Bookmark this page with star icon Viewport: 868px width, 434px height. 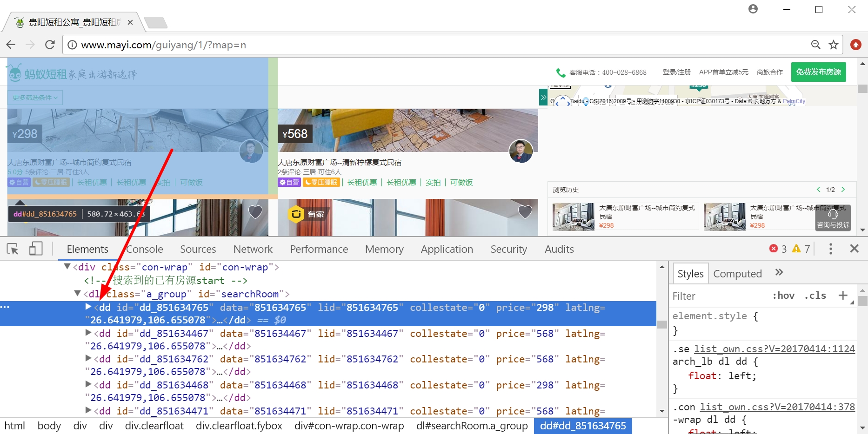(834, 45)
